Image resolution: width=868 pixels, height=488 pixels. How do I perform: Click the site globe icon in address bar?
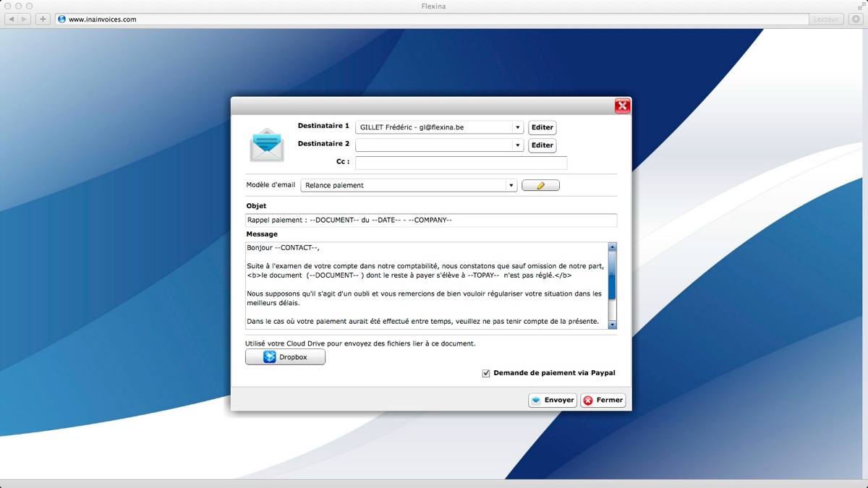61,20
